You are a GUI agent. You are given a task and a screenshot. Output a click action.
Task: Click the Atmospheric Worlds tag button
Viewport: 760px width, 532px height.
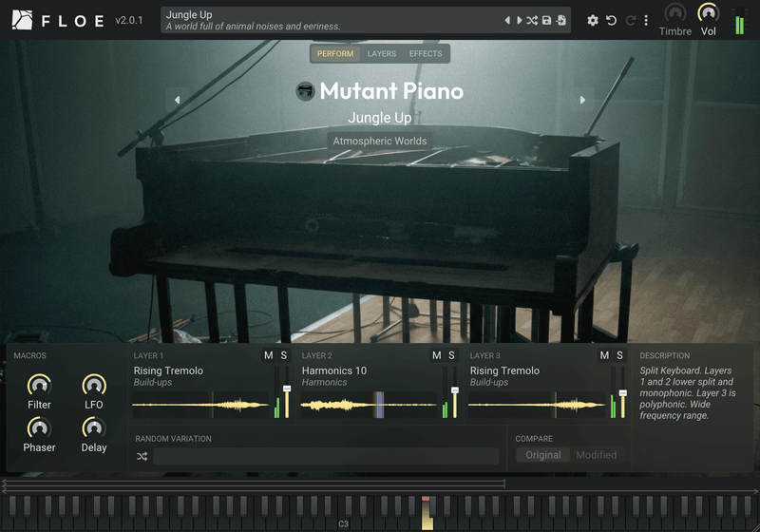379,141
